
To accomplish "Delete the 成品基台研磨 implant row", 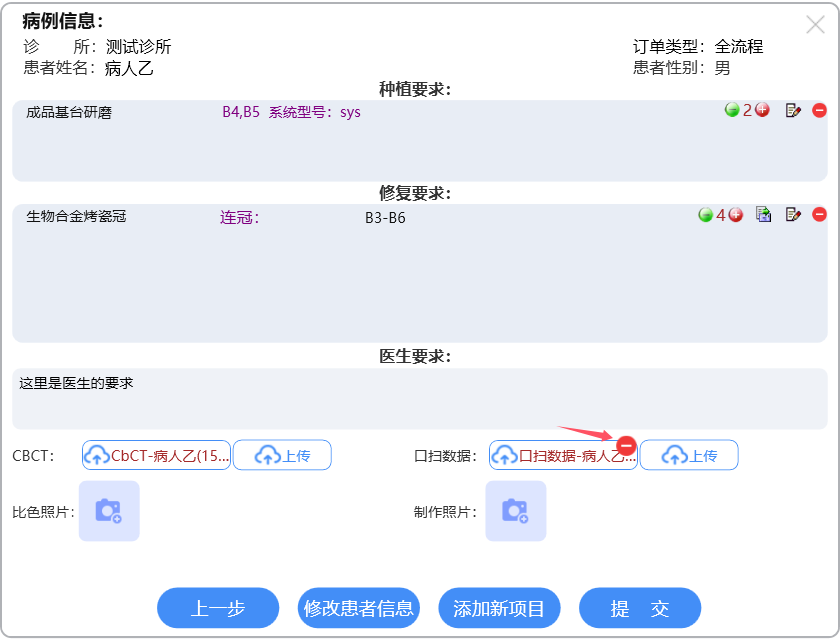I will tap(819, 111).
